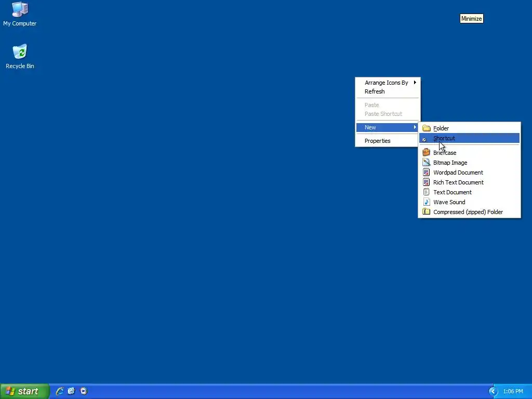Create a new Wordpad Document
Screen dimensions: 532x399
pyautogui.click(x=469, y=172)
